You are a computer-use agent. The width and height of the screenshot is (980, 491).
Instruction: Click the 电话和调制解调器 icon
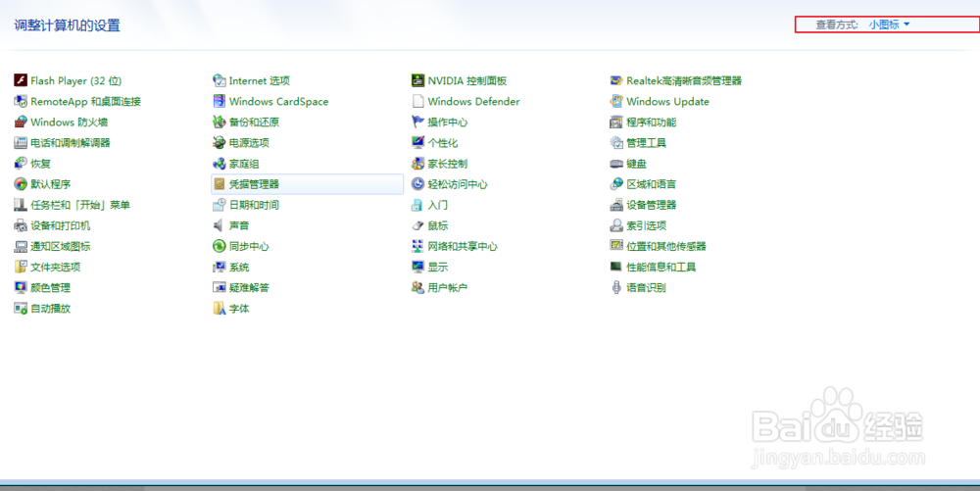tap(21, 142)
